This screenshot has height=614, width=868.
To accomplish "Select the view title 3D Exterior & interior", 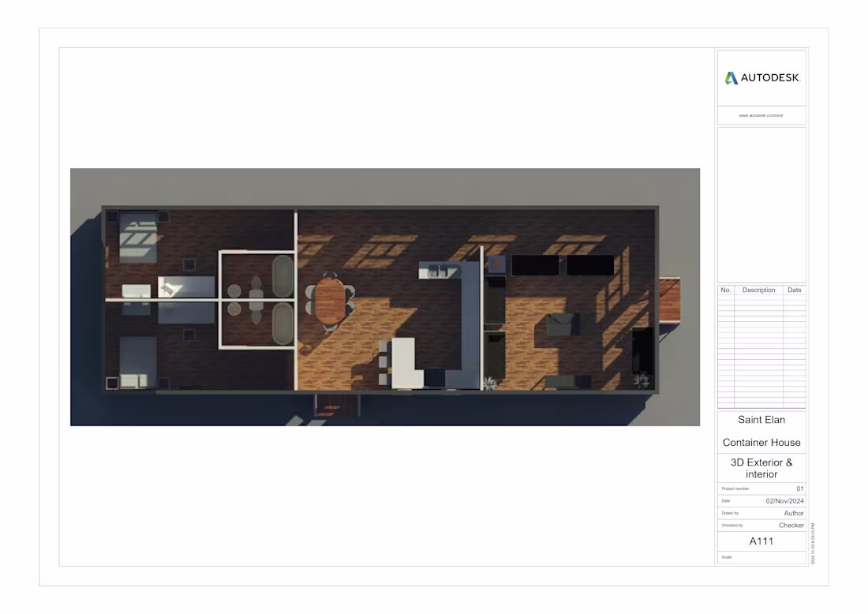I will click(x=761, y=468).
